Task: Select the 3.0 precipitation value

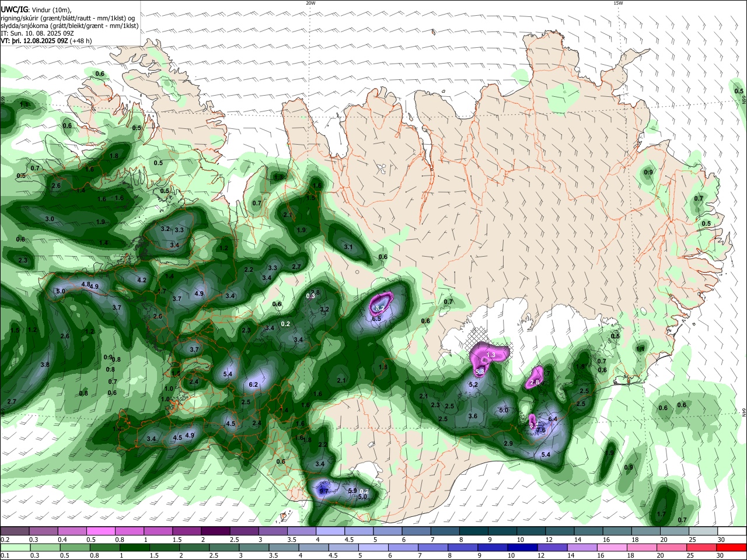Action: point(50,219)
